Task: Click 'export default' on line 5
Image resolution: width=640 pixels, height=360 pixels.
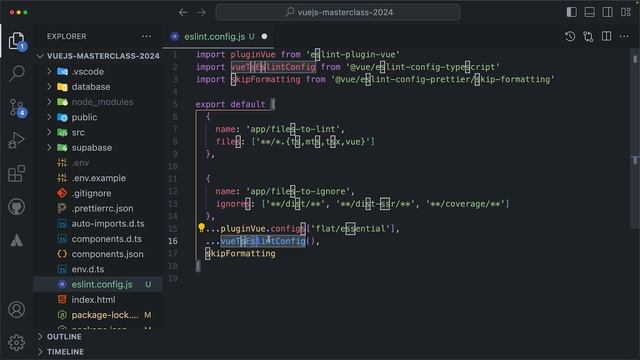Action: point(230,104)
